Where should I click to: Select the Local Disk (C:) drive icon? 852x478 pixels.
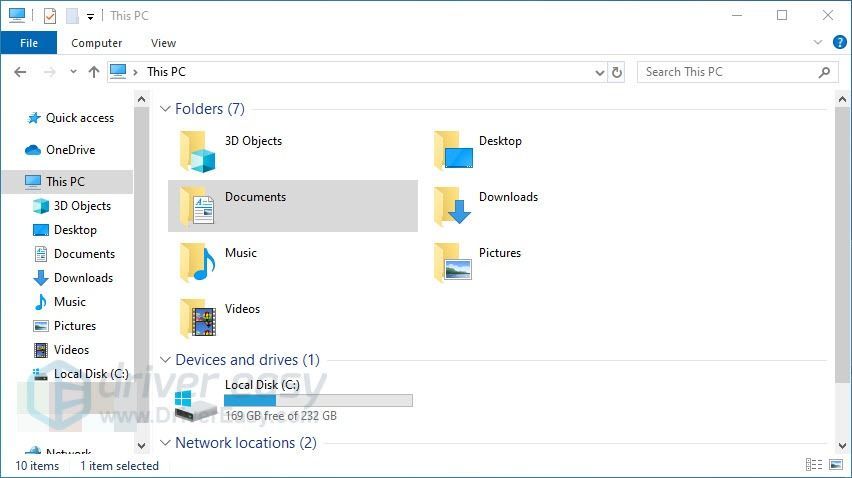pos(196,405)
